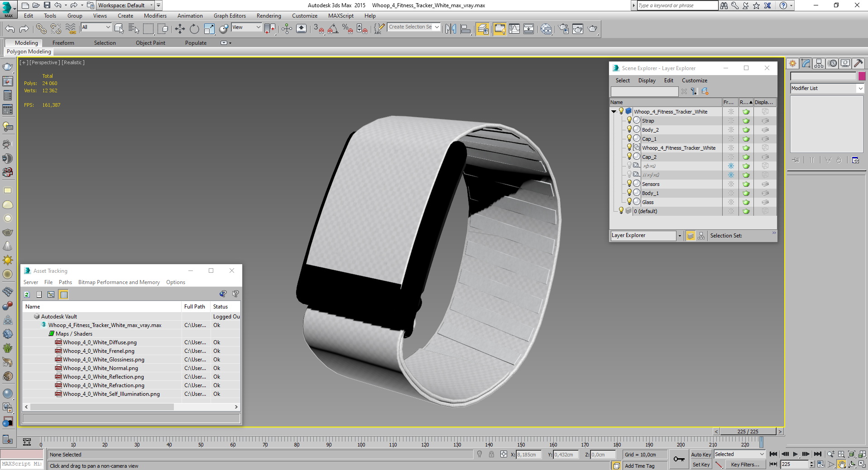
Task: Click Use Pivot Point Center icon
Action: click(270, 29)
